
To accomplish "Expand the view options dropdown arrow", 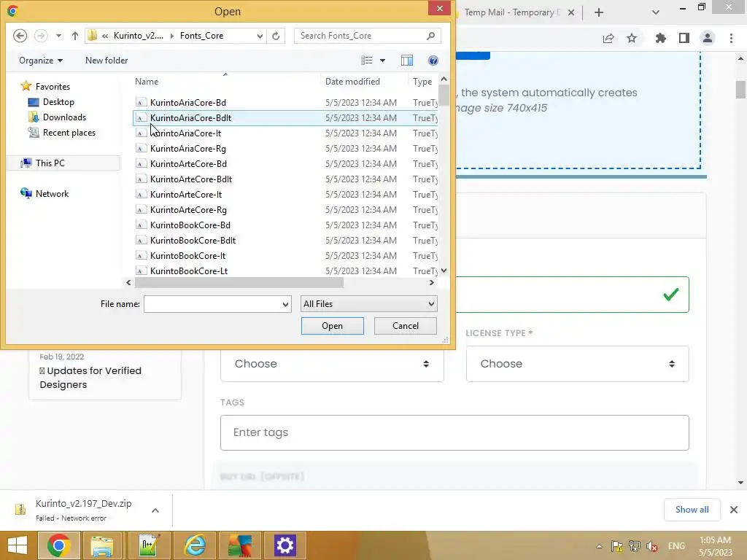I will click(x=382, y=61).
